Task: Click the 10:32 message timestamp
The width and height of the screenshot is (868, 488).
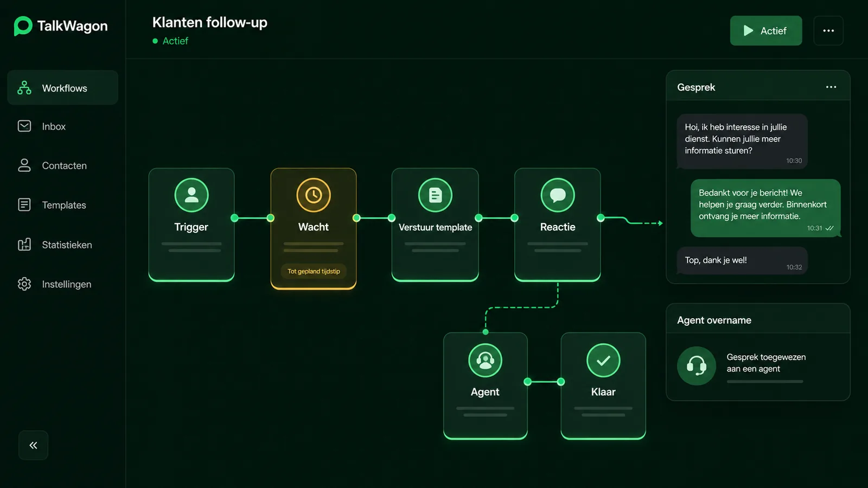Action: 794,267
